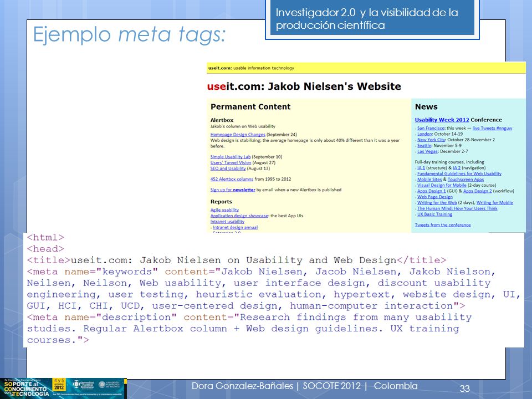
Task: Click Sign up for newsletter link
Action: click(x=233, y=190)
